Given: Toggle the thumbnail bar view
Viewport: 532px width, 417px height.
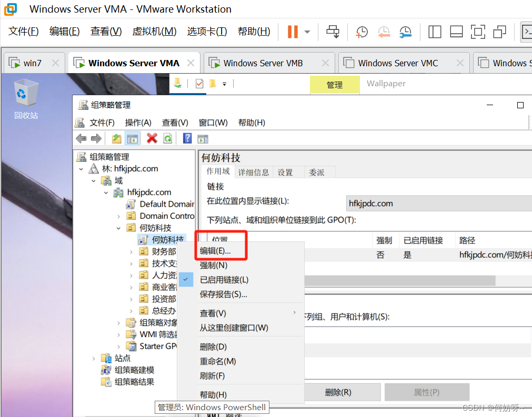Looking at the screenshot, I should pos(456,32).
